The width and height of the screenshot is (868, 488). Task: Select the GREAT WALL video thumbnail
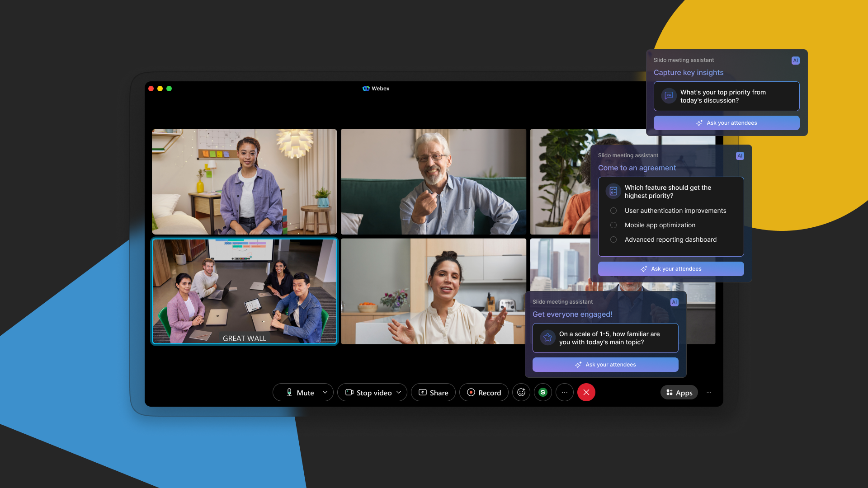245,291
